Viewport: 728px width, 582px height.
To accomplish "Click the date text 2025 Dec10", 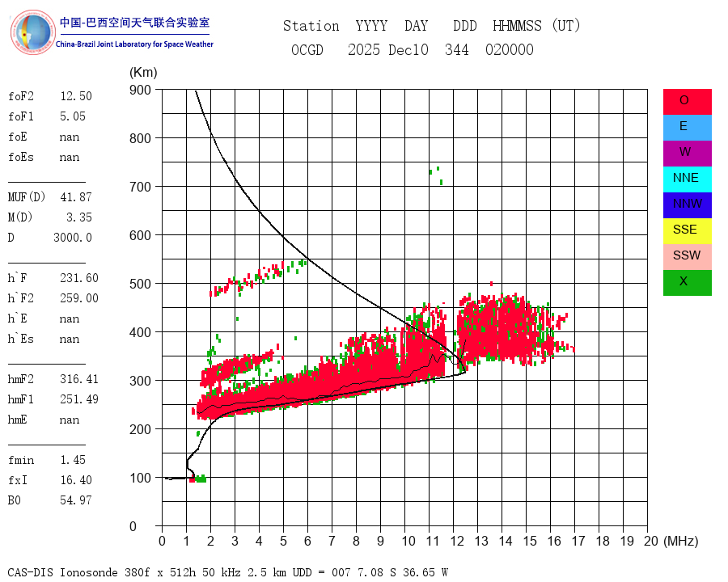I will click(x=388, y=49).
